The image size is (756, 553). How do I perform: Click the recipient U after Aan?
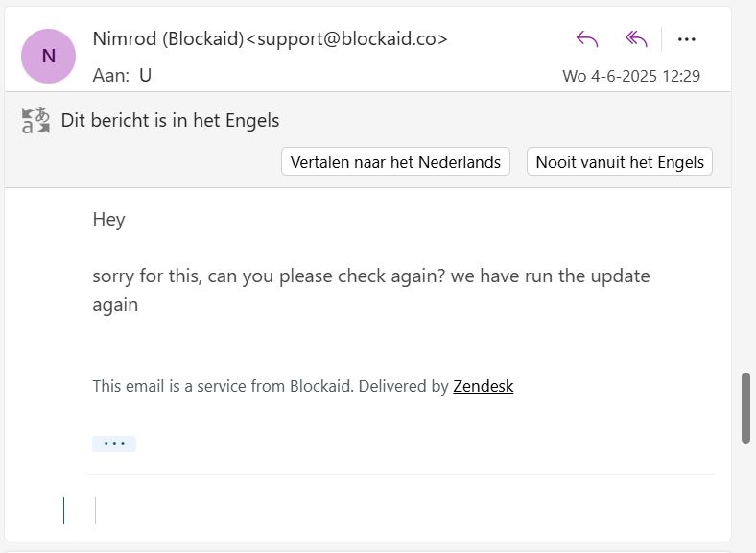tap(146, 75)
